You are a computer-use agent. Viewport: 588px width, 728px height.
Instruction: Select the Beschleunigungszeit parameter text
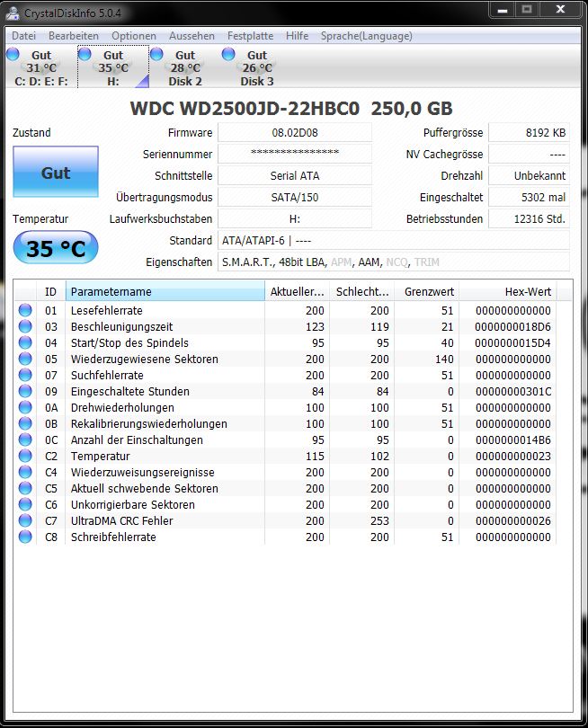pyautogui.click(x=121, y=326)
